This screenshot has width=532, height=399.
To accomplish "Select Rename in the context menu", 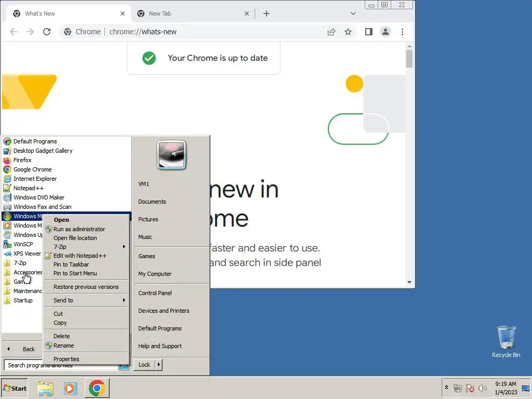I will 87,345.
